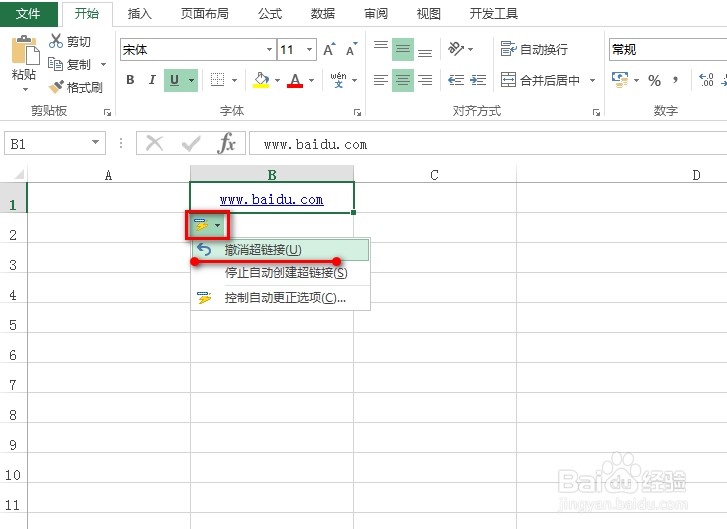Expand the Copy (复制) dropdown arrow
Viewport: 727px width, 529px height.
click(x=103, y=64)
